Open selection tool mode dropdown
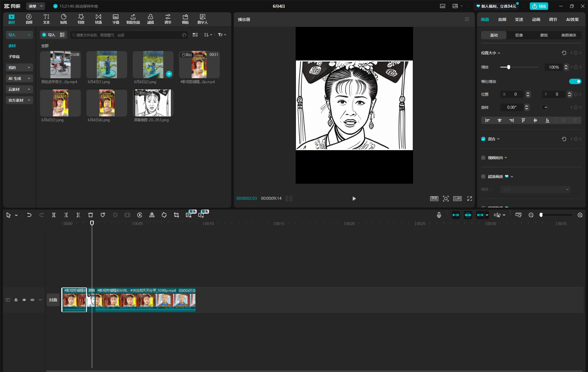The image size is (588, 372). pos(16,215)
